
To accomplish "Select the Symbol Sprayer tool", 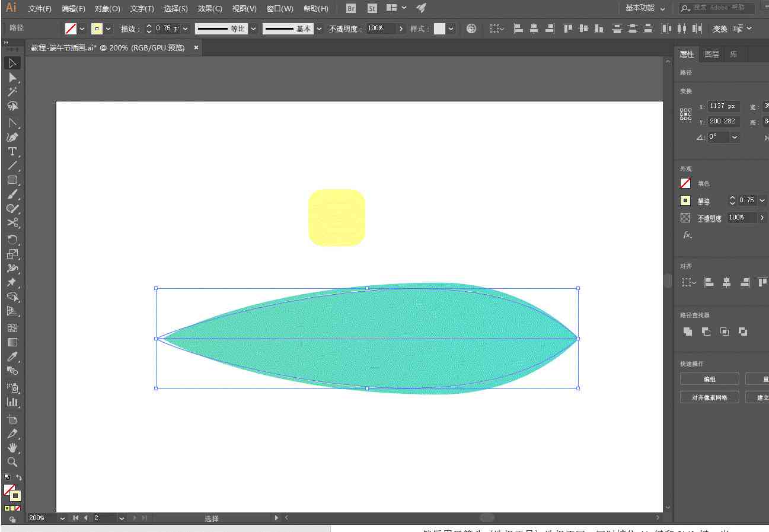I will [12, 387].
